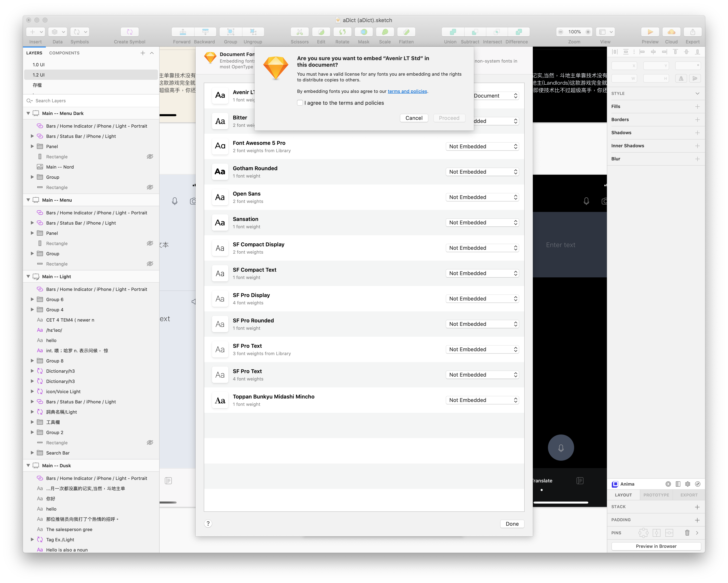Apply Subtract boolean operation
728x583 pixels.
click(x=475, y=32)
